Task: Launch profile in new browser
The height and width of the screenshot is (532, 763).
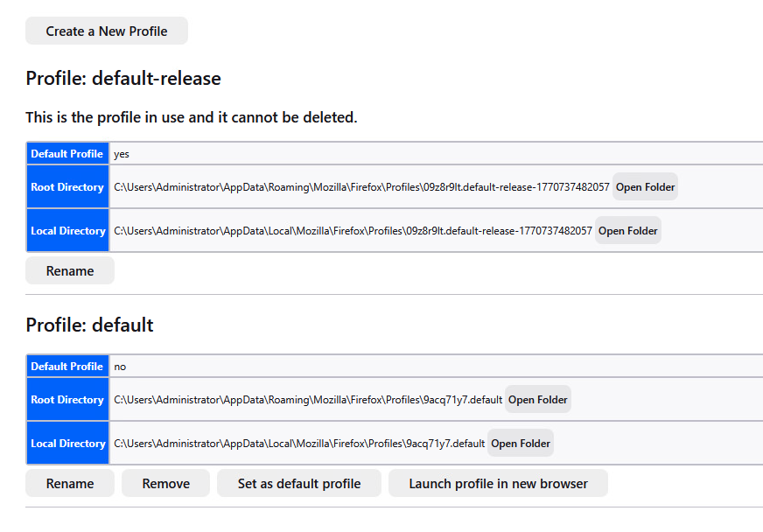Action: 498,484
